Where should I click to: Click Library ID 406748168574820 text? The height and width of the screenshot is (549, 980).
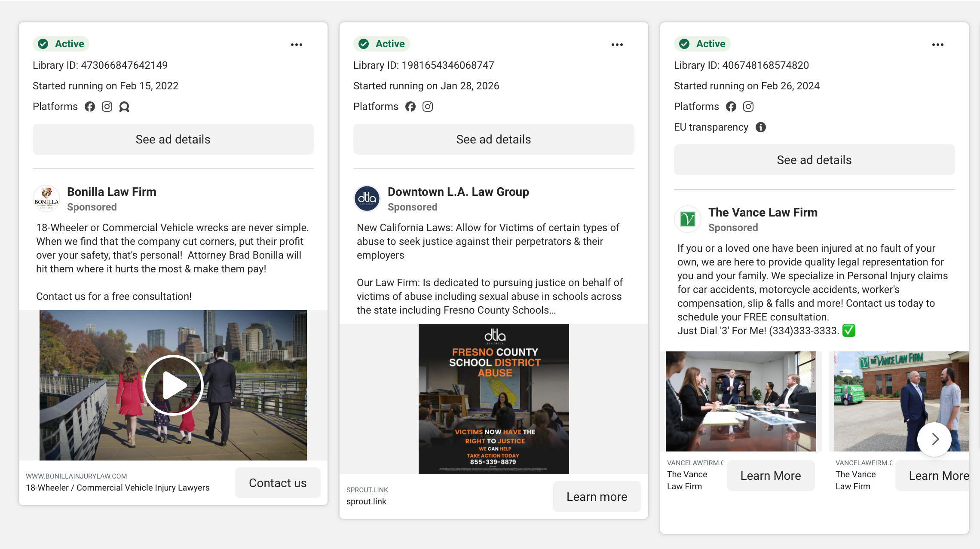[741, 65]
